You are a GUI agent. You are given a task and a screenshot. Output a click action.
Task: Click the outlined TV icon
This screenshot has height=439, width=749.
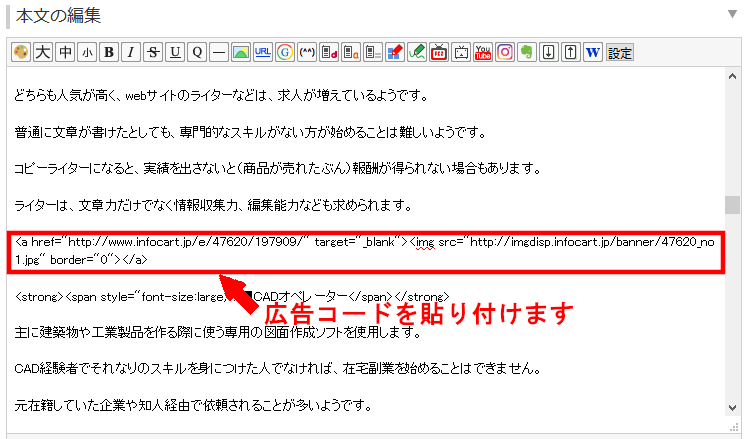(x=460, y=52)
